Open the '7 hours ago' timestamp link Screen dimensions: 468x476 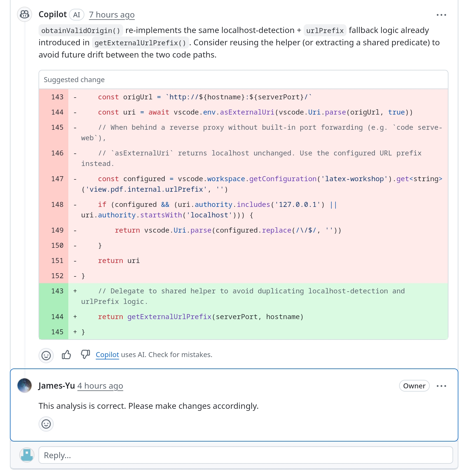[x=112, y=15]
